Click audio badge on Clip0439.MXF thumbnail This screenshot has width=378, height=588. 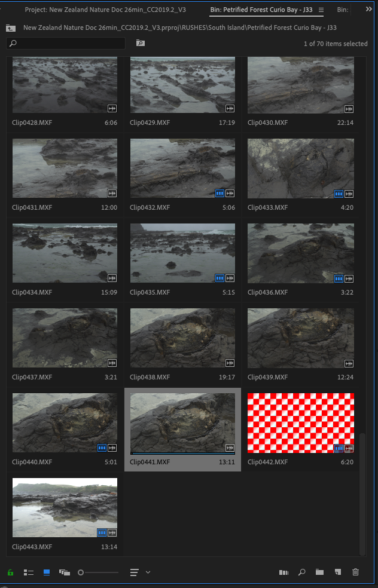click(x=349, y=363)
